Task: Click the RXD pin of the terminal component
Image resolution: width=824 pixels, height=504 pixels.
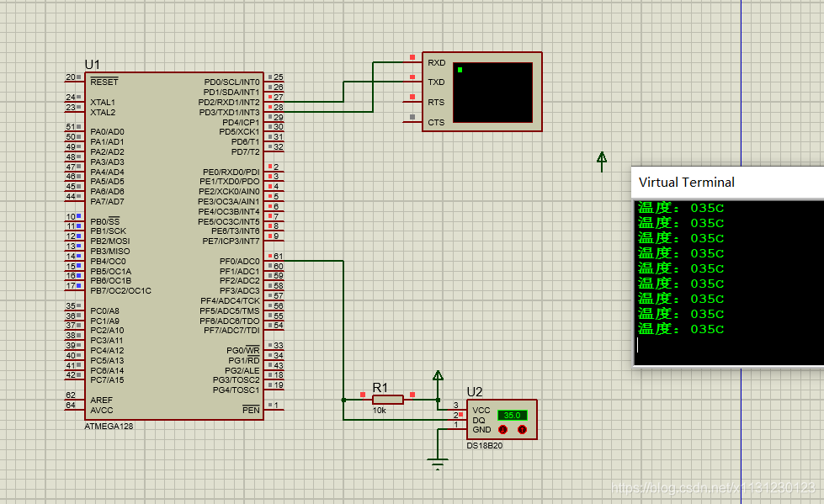Action: click(436, 62)
